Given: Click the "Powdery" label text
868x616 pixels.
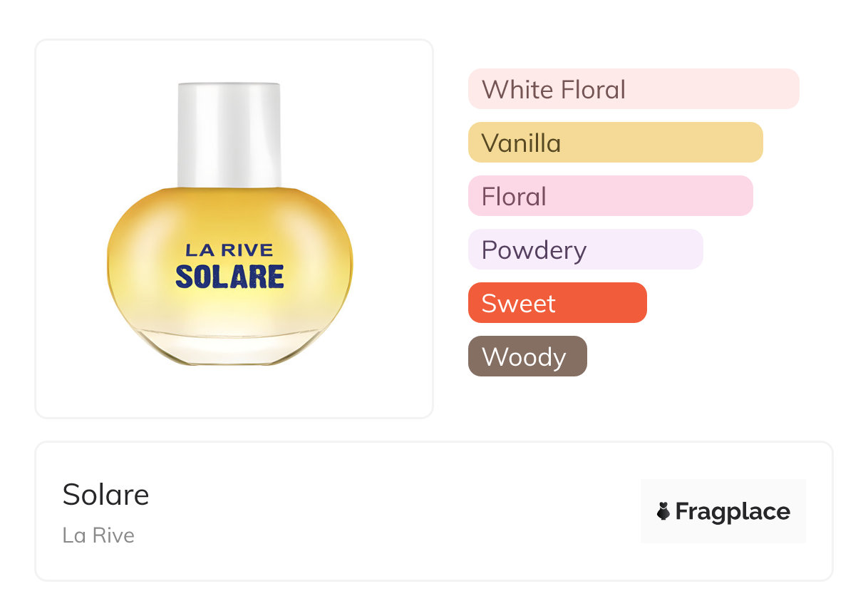Looking at the screenshot, I should click(x=534, y=250).
